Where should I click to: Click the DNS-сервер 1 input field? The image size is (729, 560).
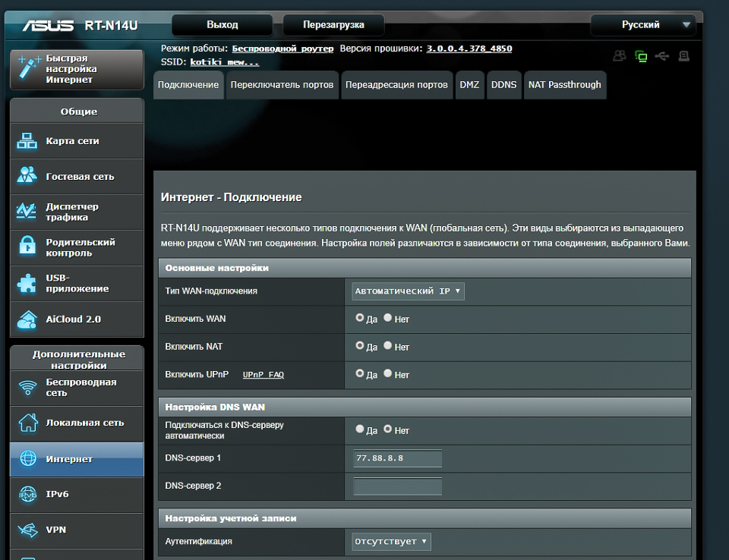[397, 458]
